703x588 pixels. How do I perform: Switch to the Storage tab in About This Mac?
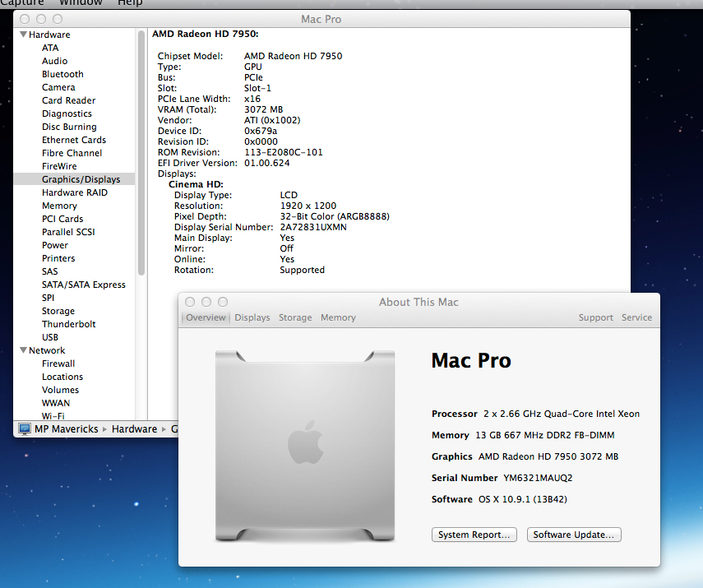295,317
